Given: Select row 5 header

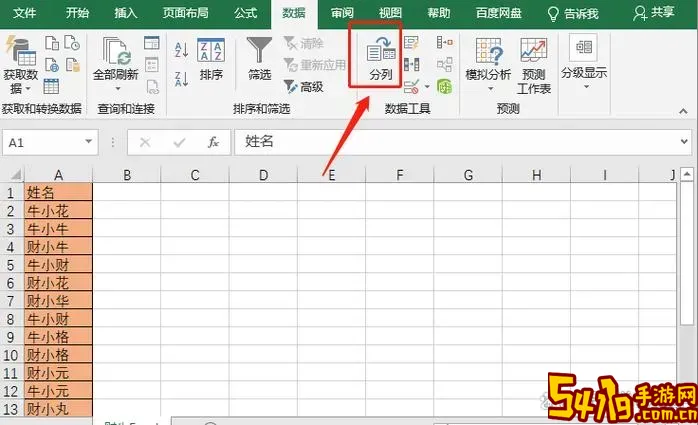Looking at the screenshot, I should [11, 265].
